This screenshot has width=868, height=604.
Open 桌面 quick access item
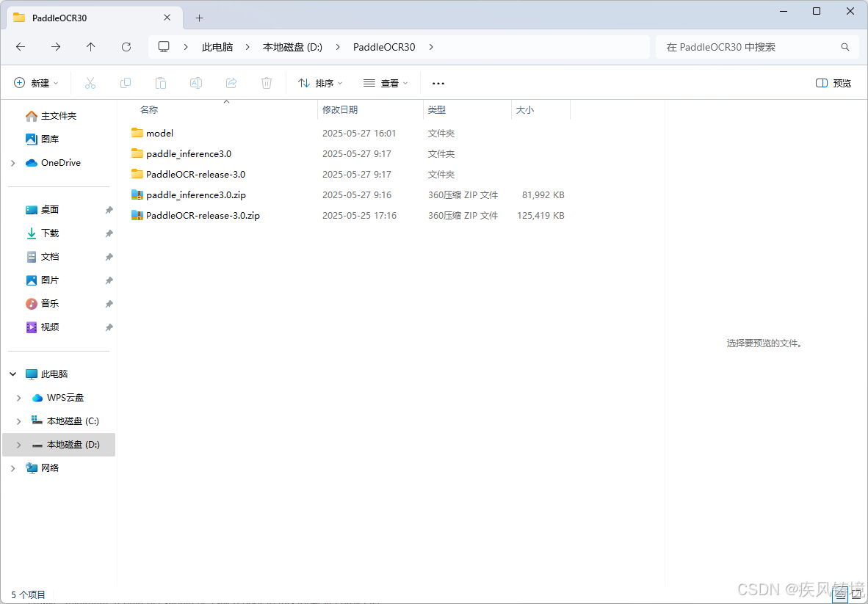tap(43, 210)
